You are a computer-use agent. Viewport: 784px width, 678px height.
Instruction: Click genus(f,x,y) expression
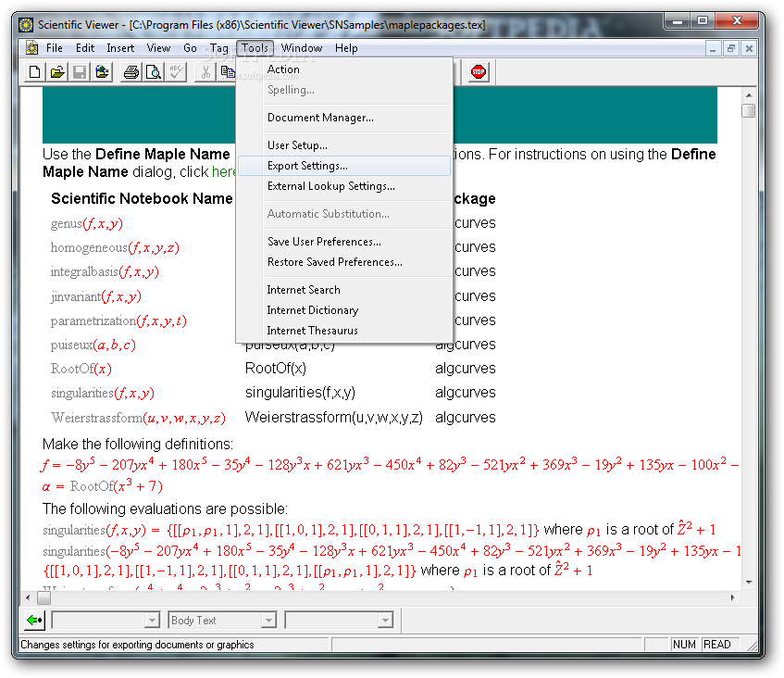click(86, 223)
